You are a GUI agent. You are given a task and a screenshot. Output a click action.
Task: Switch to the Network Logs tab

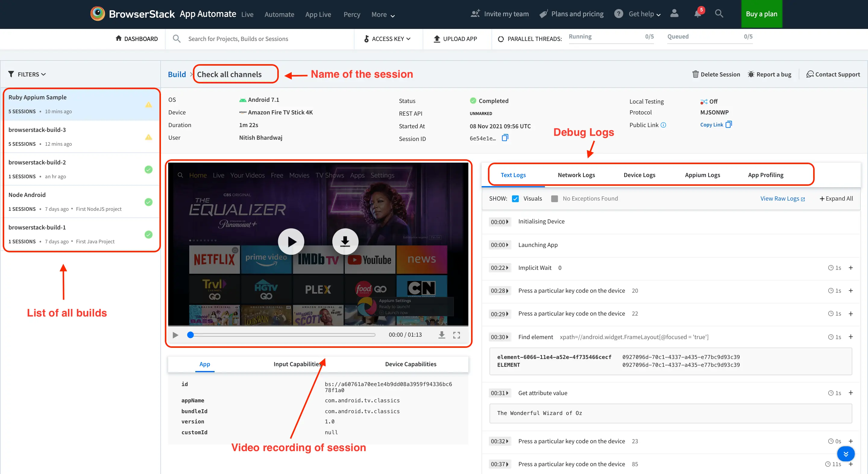tap(576, 175)
